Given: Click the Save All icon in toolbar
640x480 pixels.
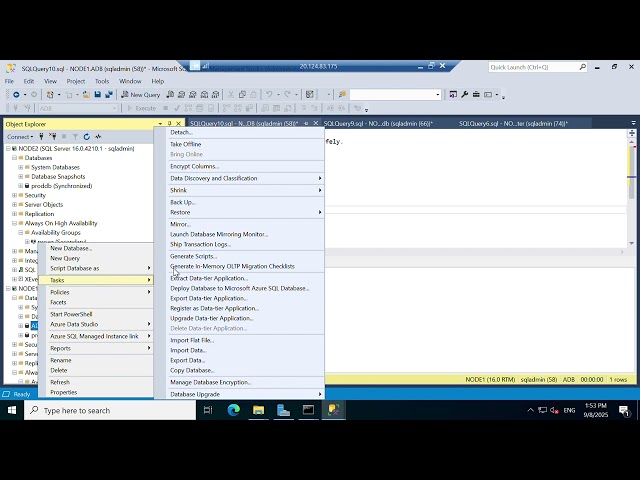Looking at the screenshot, I should pyautogui.click(x=109, y=95).
